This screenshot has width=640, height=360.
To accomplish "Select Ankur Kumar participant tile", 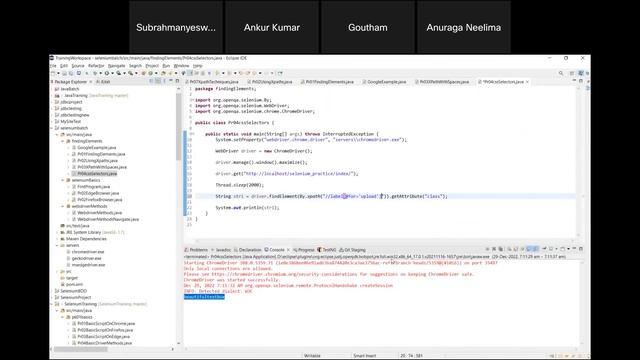I will [x=272, y=27].
